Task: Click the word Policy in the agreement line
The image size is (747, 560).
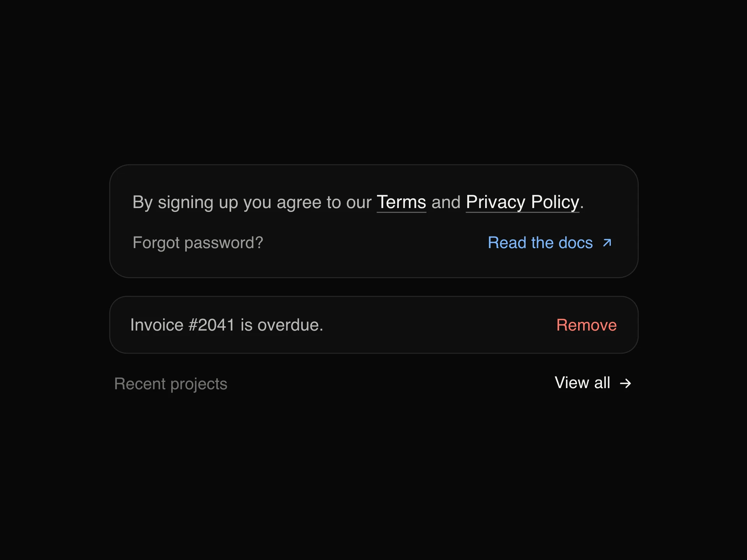Action: 555,202
